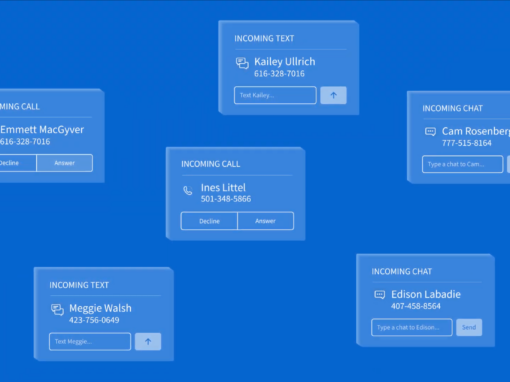Select the name Cam Rosenberg
The width and height of the screenshot is (510, 382).
476,131
